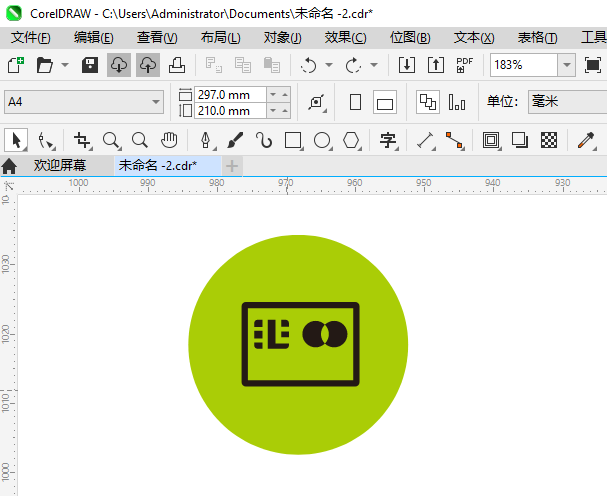The height and width of the screenshot is (496, 607).
Task: Click the page width 297.0 mm field
Action: 231,94
